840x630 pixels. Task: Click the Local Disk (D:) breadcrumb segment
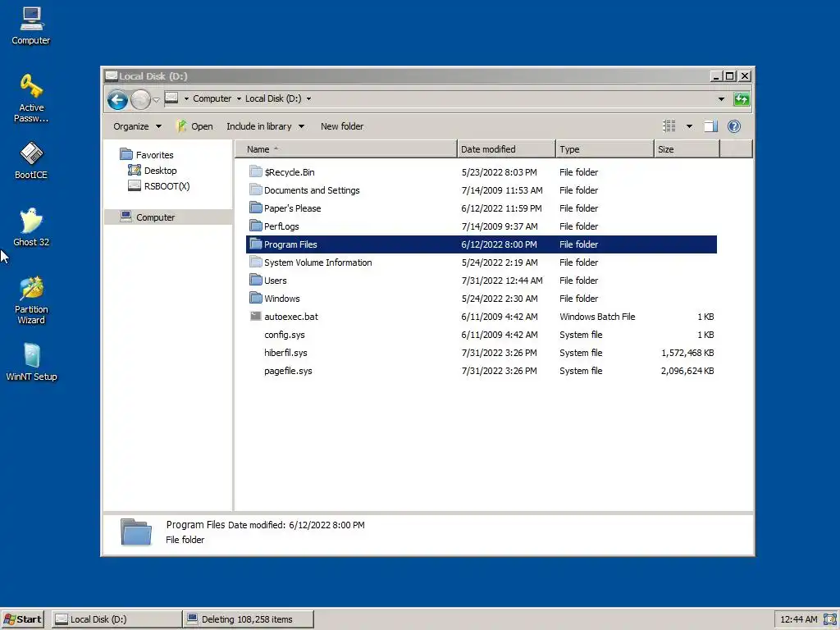click(273, 98)
